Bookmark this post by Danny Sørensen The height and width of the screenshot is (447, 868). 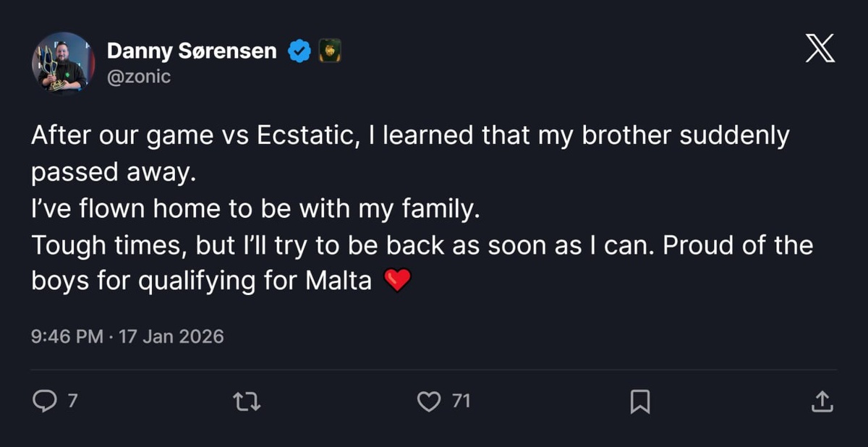[x=639, y=401]
